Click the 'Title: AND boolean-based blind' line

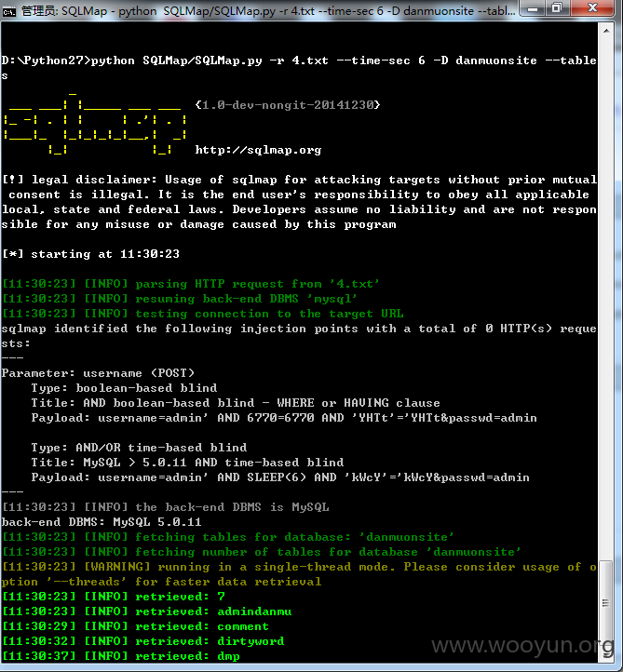[x=236, y=403]
